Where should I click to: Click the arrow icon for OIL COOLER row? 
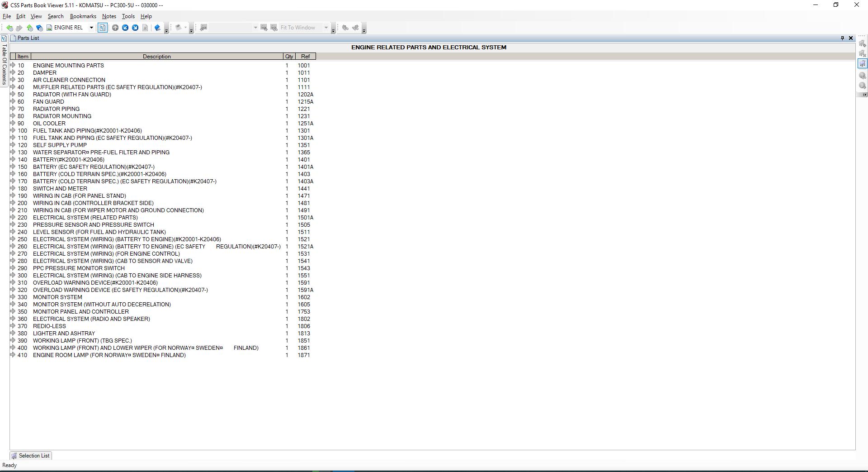(13, 123)
